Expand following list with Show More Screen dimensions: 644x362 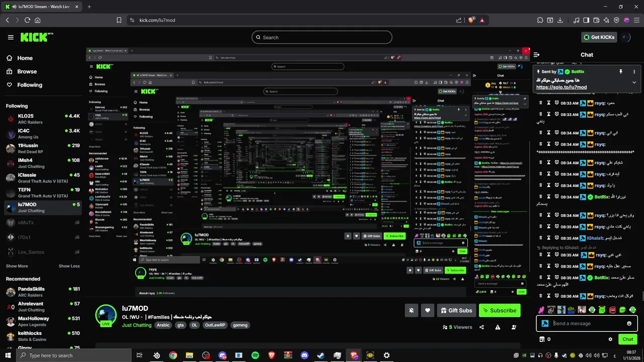click(x=17, y=266)
